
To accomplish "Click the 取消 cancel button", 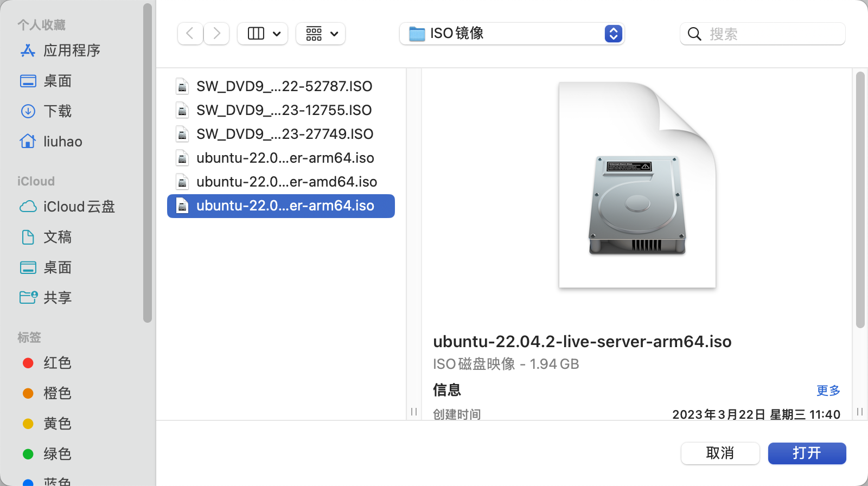I will point(720,453).
